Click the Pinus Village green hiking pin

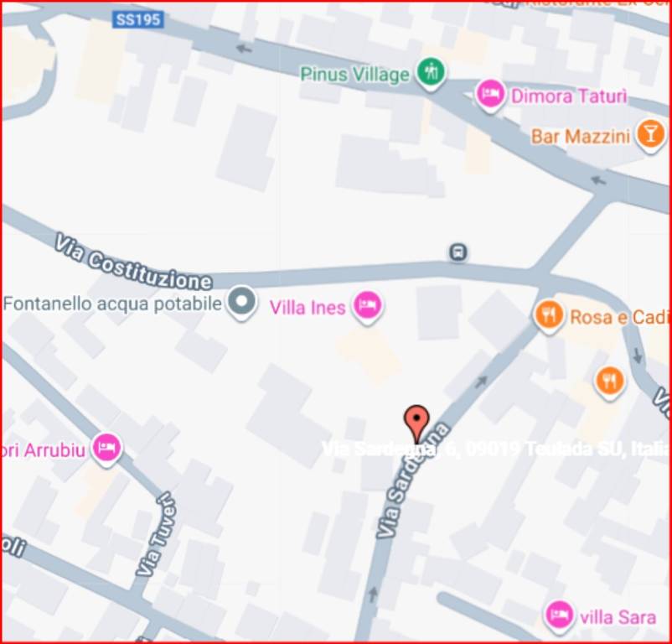(x=432, y=73)
